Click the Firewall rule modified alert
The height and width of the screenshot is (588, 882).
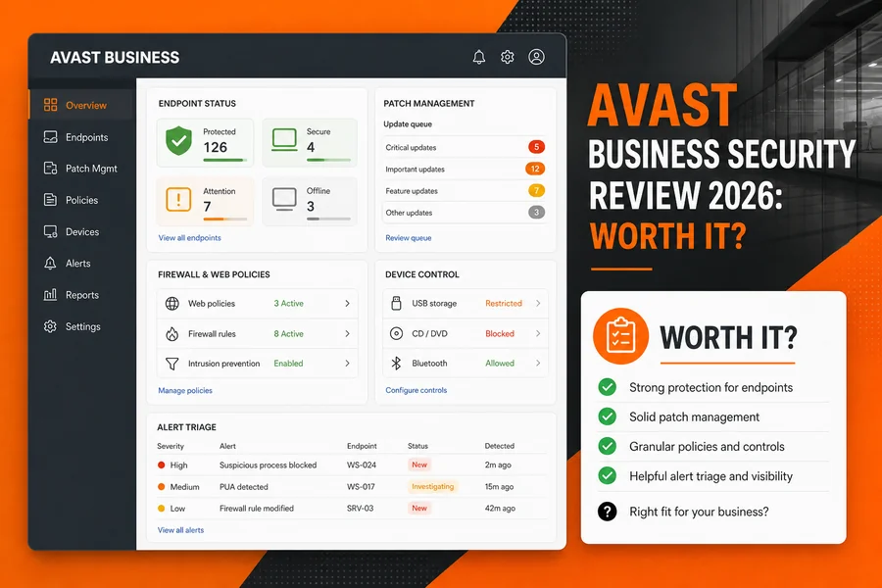[x=257, y=508]
